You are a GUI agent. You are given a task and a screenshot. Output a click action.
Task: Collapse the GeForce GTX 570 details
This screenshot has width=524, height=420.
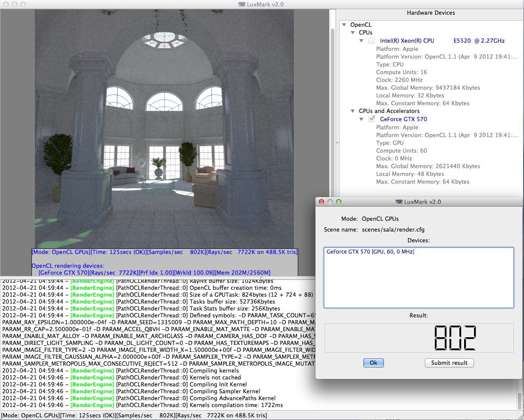(x=362, y=119)
